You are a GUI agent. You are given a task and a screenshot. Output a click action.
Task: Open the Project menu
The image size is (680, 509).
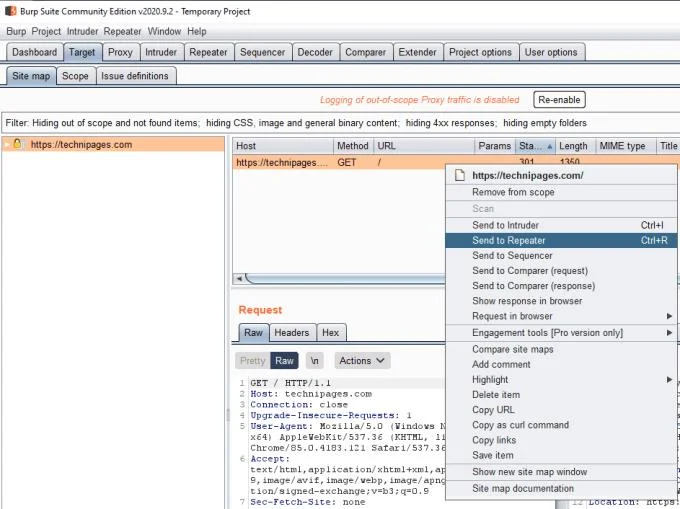tap(46, 31)
